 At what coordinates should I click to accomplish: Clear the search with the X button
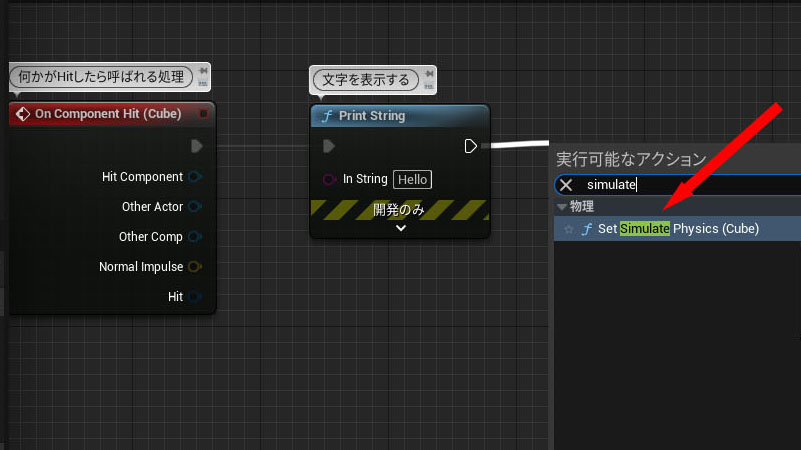566,185
